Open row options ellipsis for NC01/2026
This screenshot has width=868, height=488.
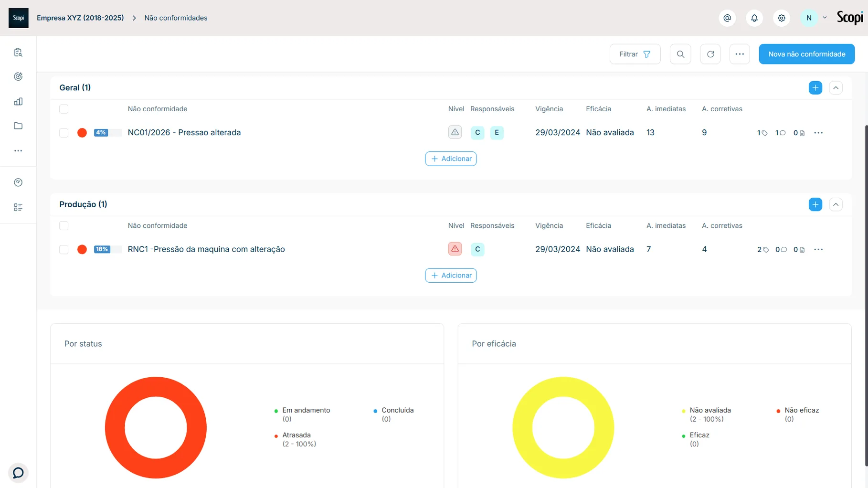pyautogui.click(x=818, y=133)
